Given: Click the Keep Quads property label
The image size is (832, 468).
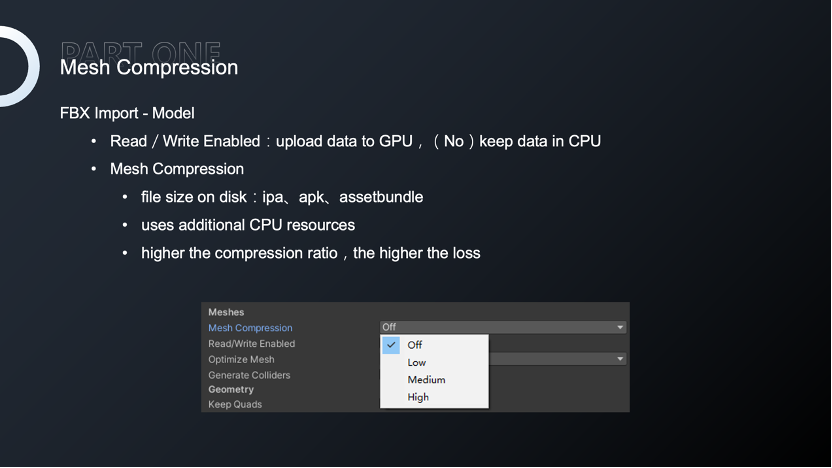Looking at the screenshot, I should 235,404.
